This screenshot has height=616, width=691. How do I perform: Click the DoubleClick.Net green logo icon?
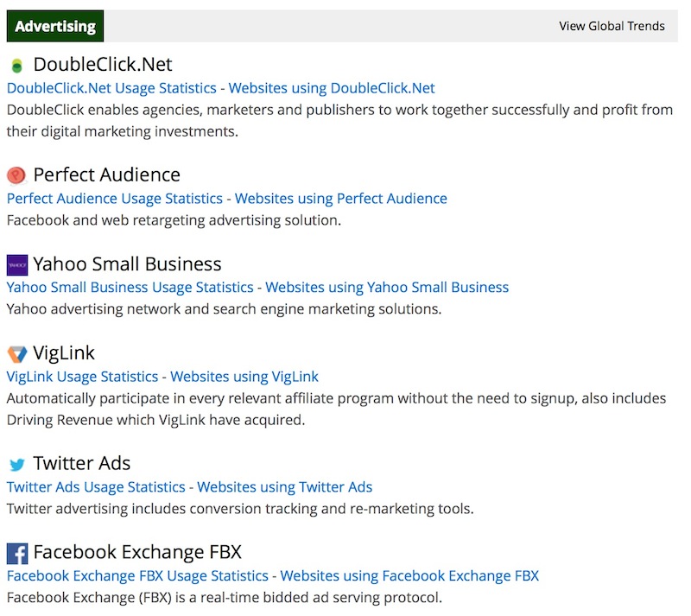pos(16,66)
